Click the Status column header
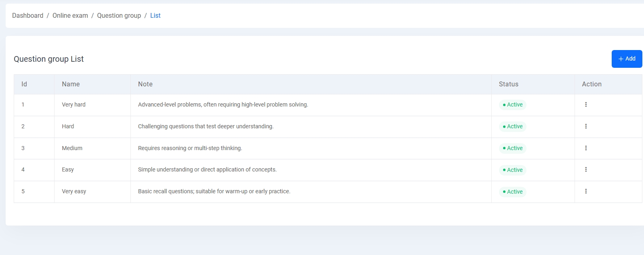Image resolution: width=644 pixels, height=255 pixels. pos(508,84)
